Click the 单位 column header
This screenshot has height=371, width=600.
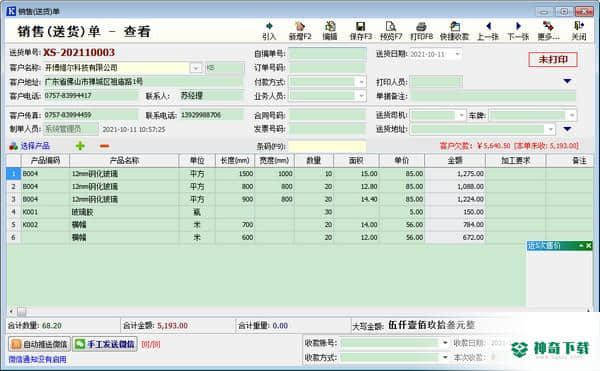(x=197, y=161)
